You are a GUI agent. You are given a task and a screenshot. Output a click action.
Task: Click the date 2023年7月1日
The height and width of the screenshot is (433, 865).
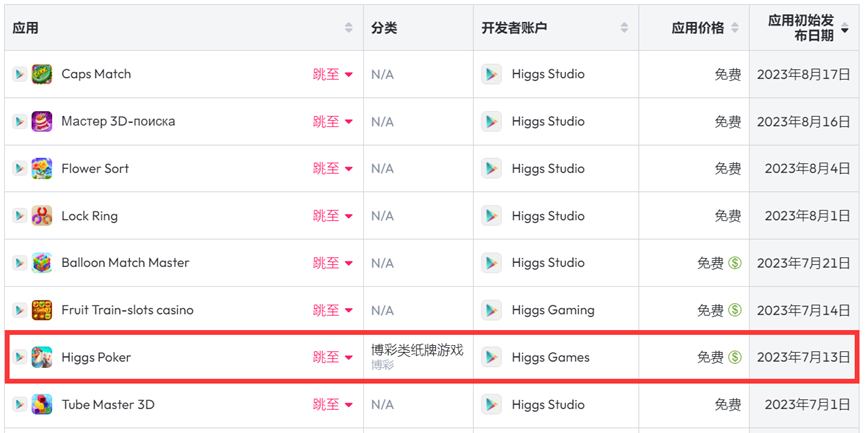click(808, 405)
